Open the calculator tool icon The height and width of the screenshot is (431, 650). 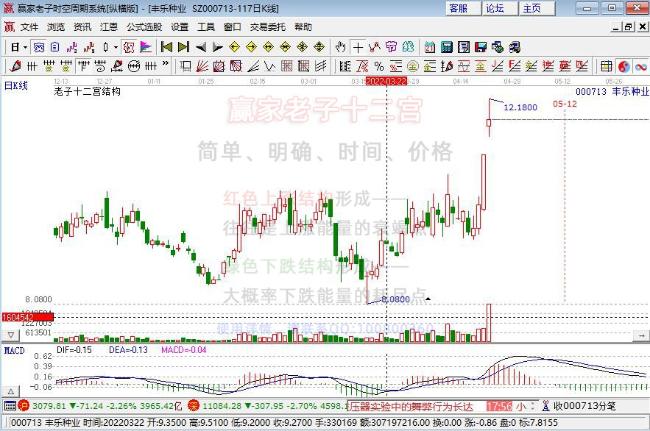tap(446, 47)
